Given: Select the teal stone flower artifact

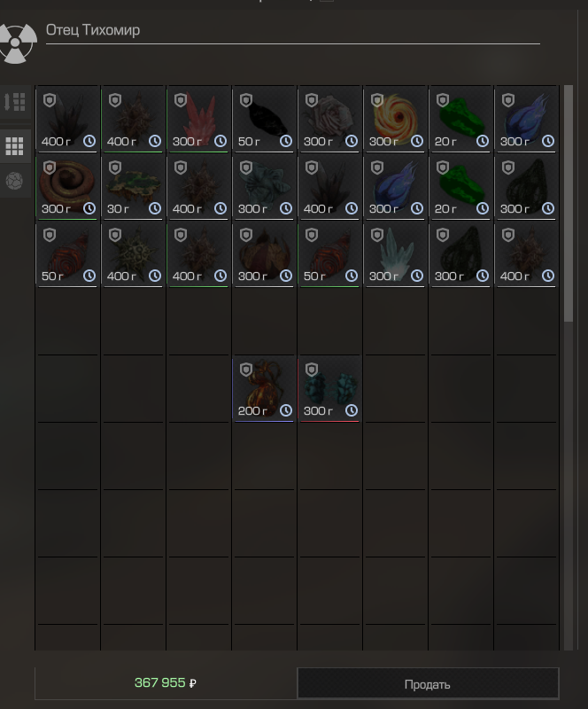Looking at the screenshot, I should tap(264, 187).
